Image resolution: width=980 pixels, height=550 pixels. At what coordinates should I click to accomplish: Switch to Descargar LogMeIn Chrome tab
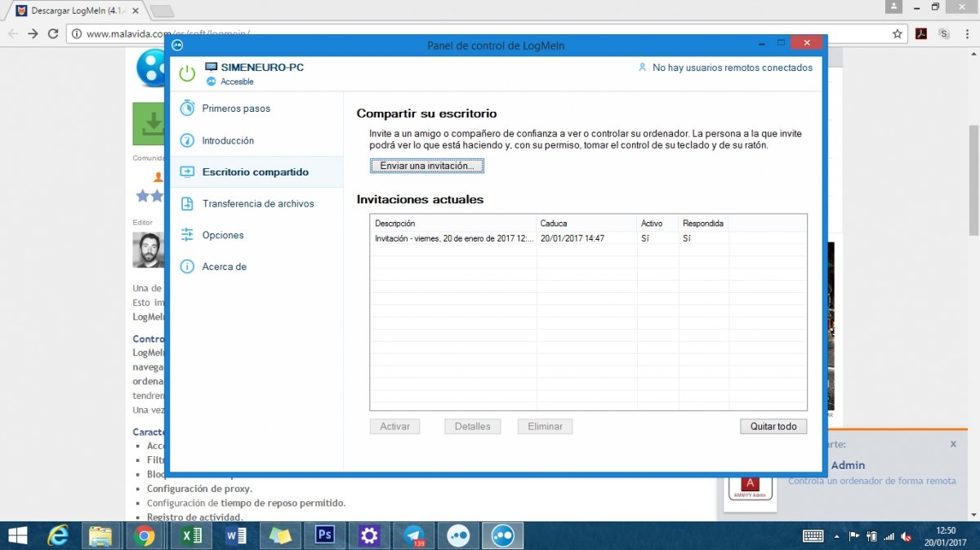pyautogui.click(x=76, y=11)
